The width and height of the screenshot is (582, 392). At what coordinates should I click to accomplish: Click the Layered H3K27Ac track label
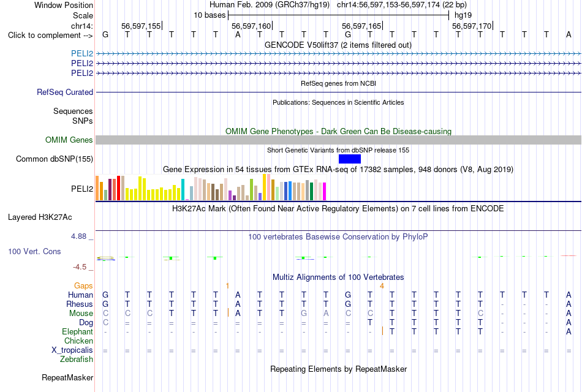tap(40, 217)
